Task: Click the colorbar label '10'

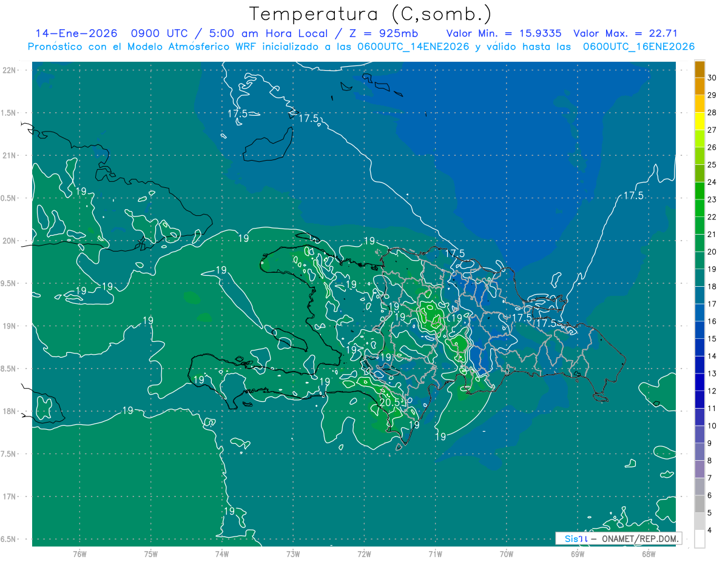Action: 712,426
